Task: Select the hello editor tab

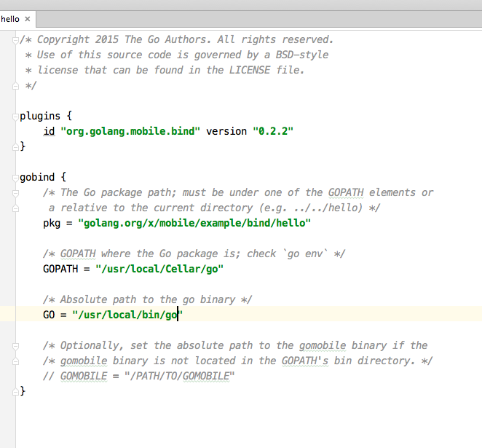Action: tap(10, 19)
